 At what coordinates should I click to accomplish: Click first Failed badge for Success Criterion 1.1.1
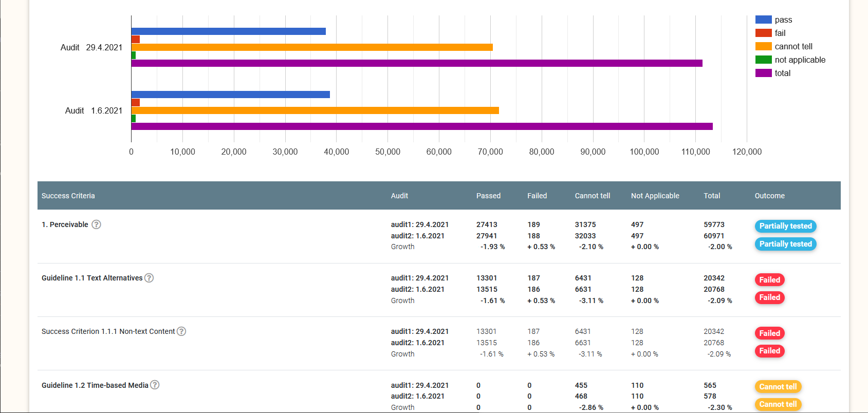coord(770,333)
